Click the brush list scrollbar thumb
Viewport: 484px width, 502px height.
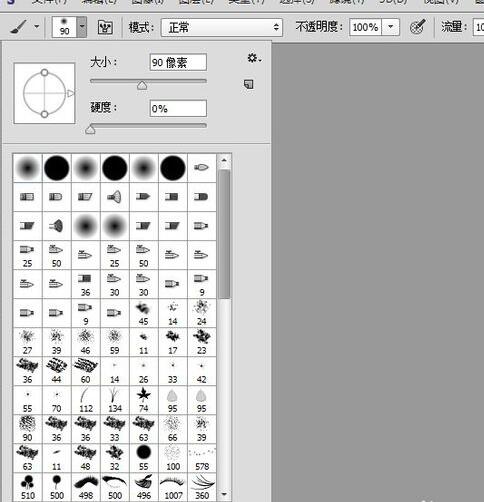pyautogui.click(x=224, y=234)
